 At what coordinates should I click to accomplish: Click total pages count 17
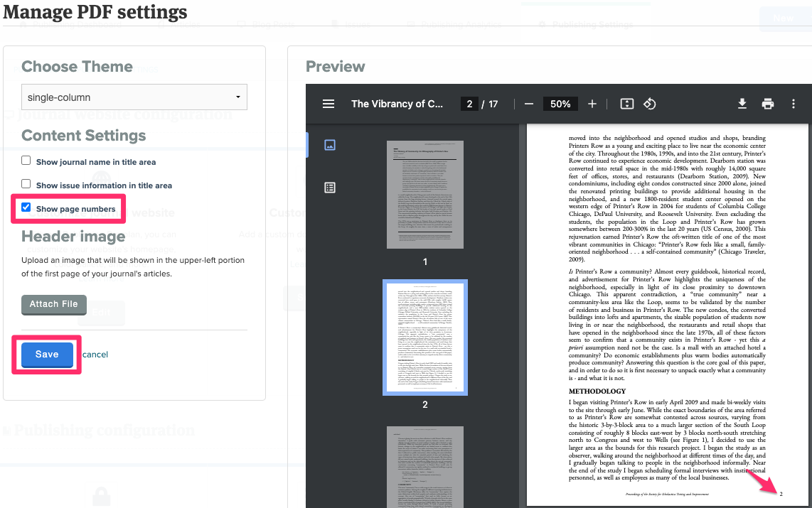coord(493,104)
